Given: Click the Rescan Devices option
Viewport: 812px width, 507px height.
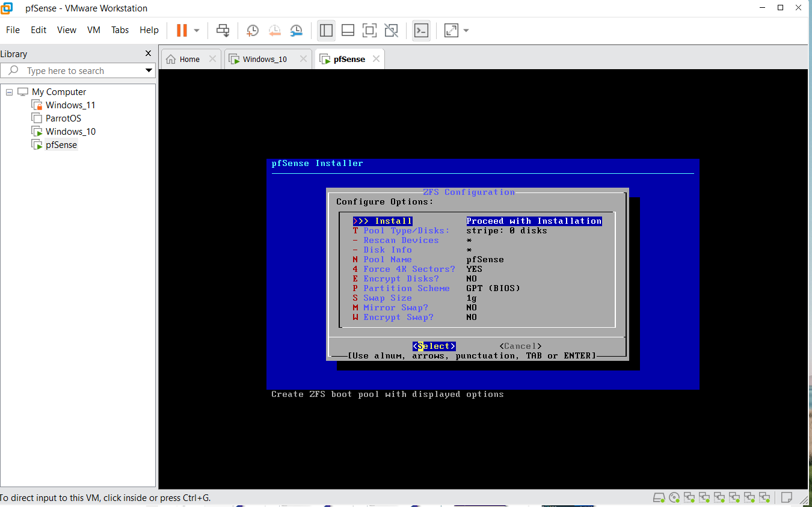Looking at the screenshot, I should pyautogui.click(x=396, y=240).
